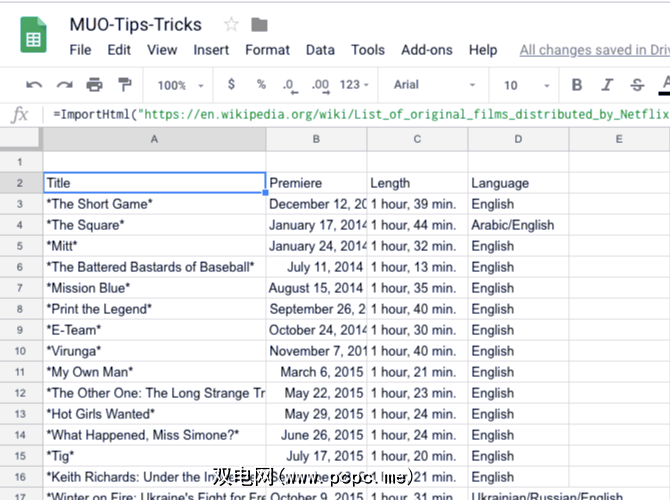The width and height of the screenshot is (670, 500).
Task: Open the 123 number format dropdown
Action: 354,85
